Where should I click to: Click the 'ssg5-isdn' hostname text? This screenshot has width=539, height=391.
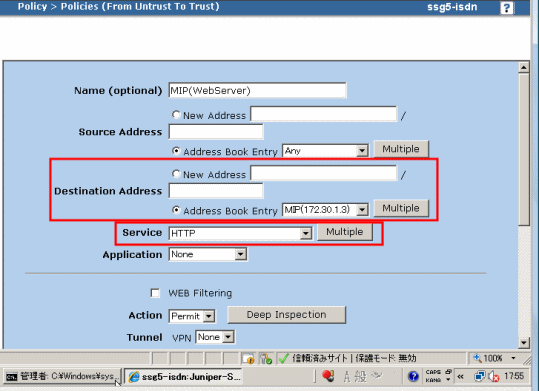coord(452,7)
